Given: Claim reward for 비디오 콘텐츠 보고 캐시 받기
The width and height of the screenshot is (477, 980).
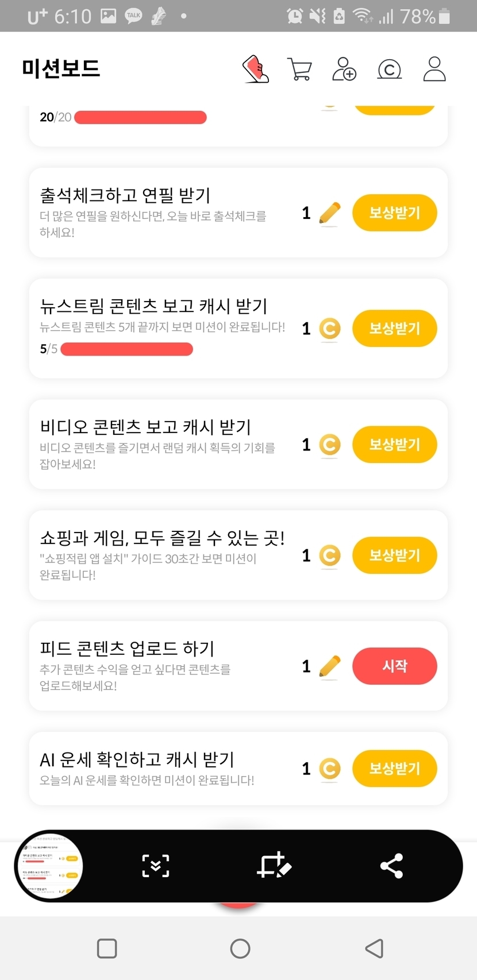Looking at the screenshot, I should coord(394,445).
